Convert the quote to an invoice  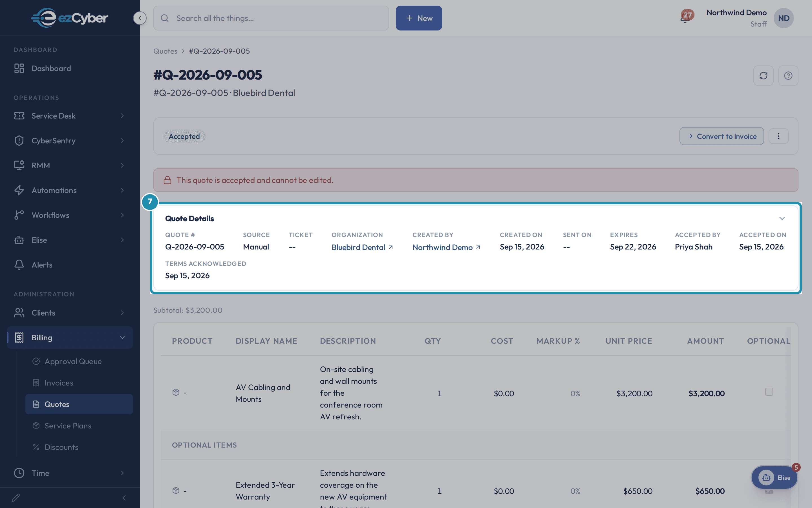tap(721, 136)
